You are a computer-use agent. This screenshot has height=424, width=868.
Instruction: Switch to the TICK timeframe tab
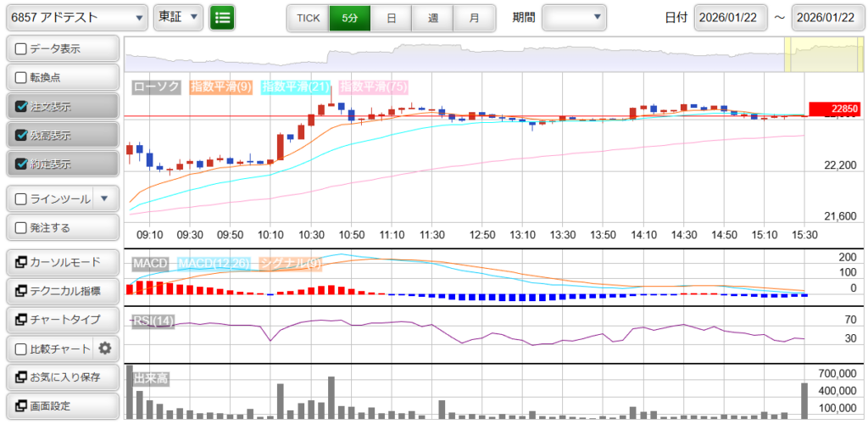pos(308,17)
